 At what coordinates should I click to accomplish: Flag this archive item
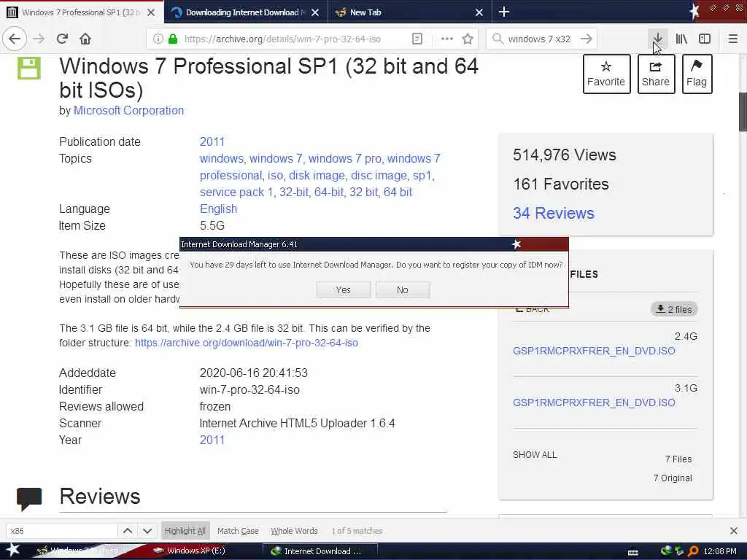tap(697, 74)
